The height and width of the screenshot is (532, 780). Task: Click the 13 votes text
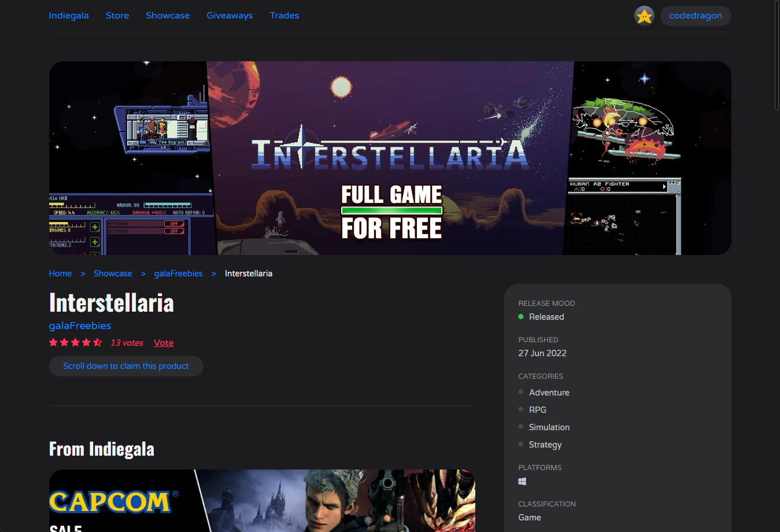point(127,343)
